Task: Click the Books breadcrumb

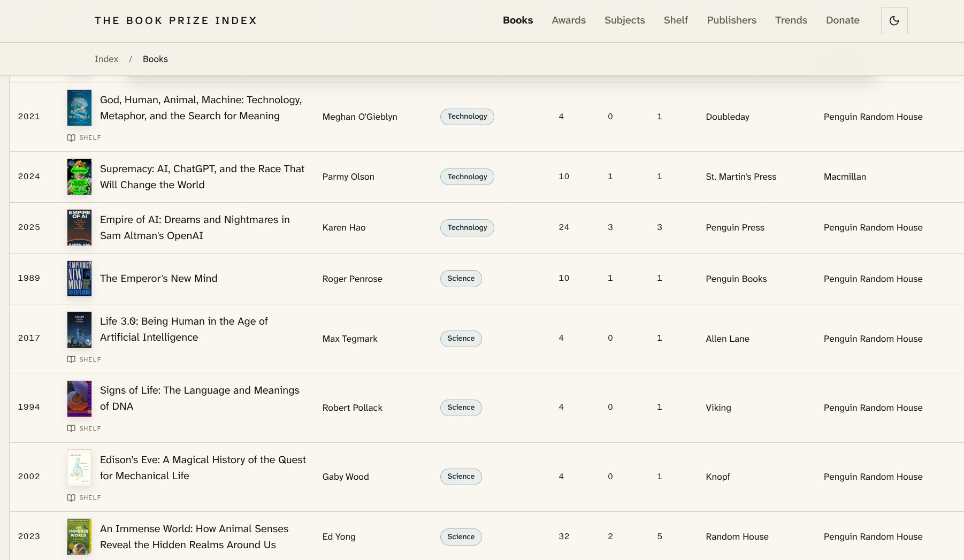Action: coord(155,59)
